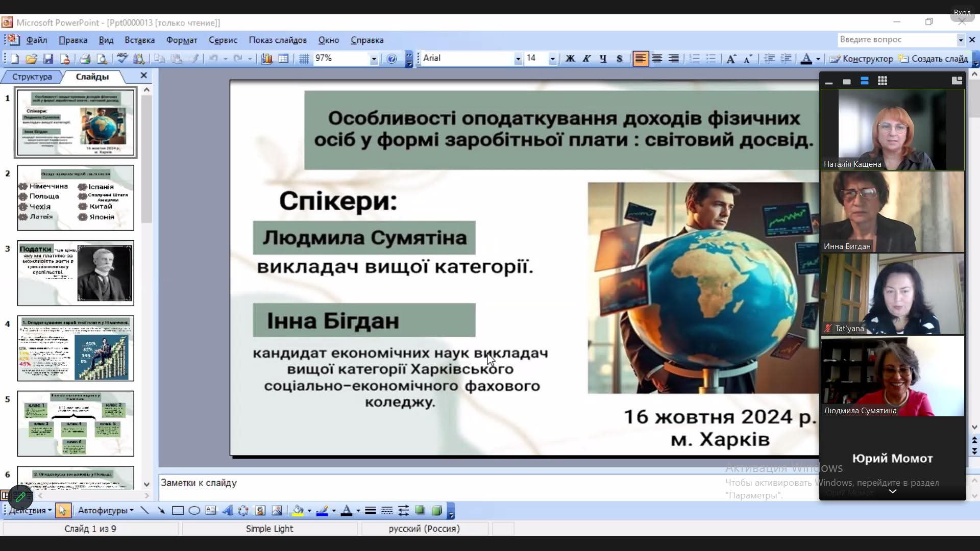Viewport: 980px width, 551px height.
Task: Switch Zoom panel to gallery grid view
Action: tap(882, 81)
